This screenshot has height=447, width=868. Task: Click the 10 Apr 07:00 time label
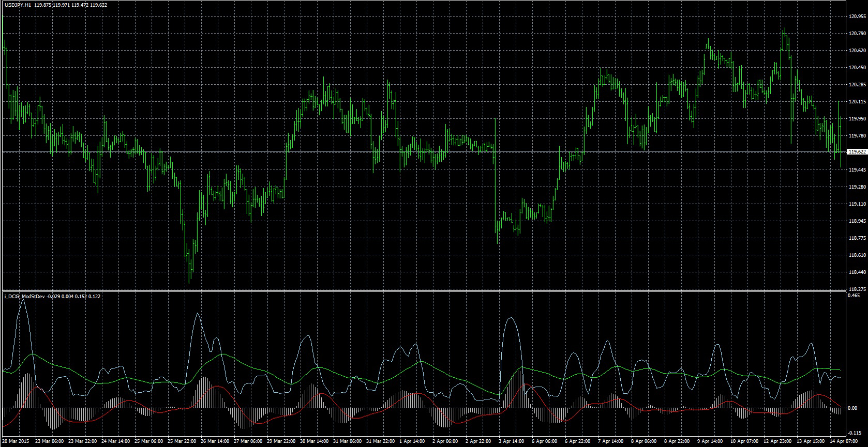tap(745, 441)
